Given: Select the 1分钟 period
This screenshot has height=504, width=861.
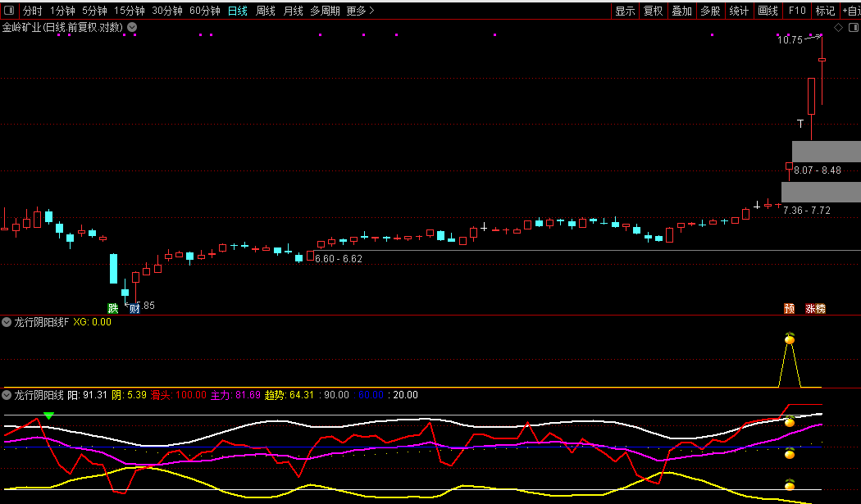Looking at the screenshot, I should 62,11.
